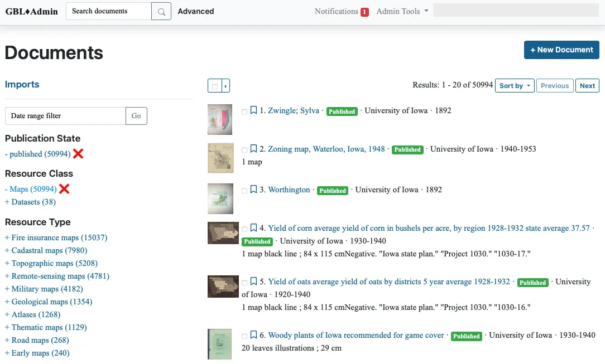Bookmark the Zwingle; Sylva document
Viewport: 605px width, 364px height.
pyautogui.click(x=253, y=110)
